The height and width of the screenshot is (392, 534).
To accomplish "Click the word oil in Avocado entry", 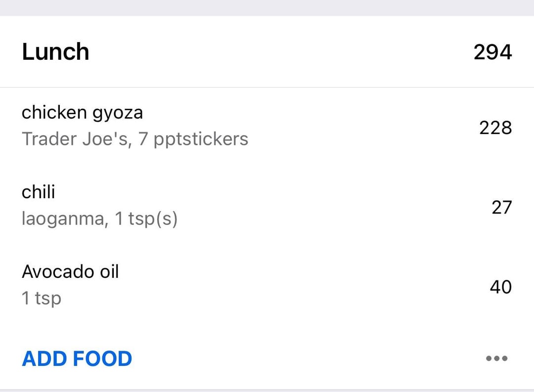I will 109,271.
